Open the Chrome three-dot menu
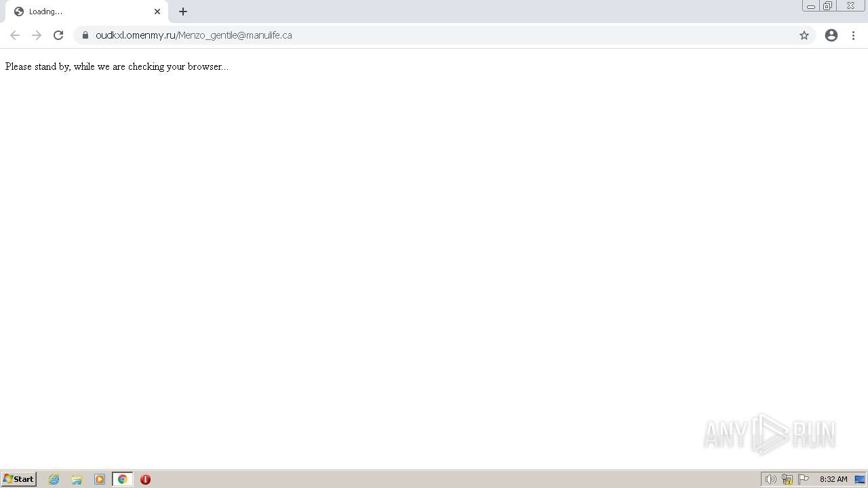Image resolution: width=868 pixels, height=488 pixels. pos(853,35)
